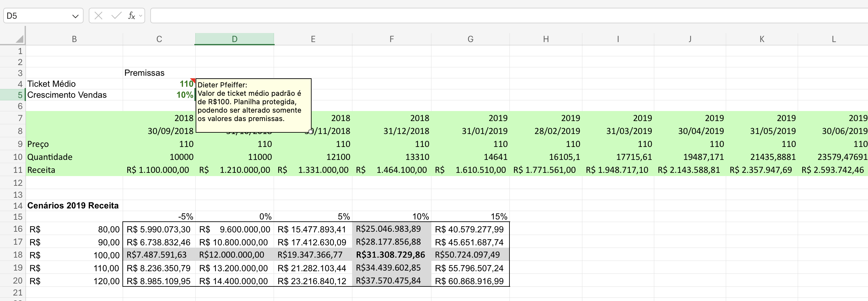The height and width of the screenshot is (301, 868).
Task: Click the Dieter Pfeiffer comment box
Action: point(253,106)
